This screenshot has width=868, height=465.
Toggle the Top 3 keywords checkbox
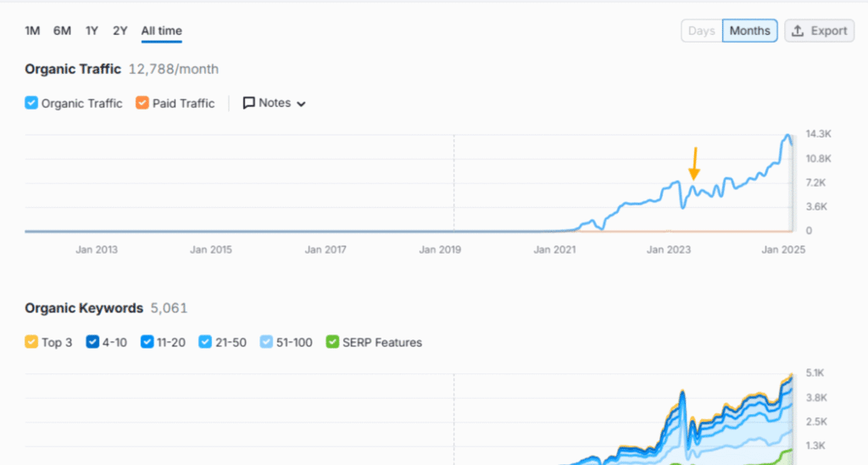click(x=31, y=343)
